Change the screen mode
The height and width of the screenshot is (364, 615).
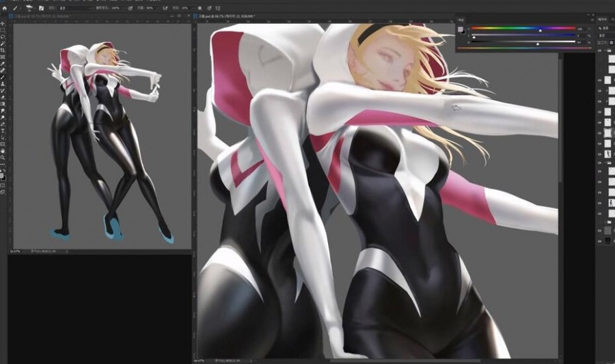tap(3, 192)
